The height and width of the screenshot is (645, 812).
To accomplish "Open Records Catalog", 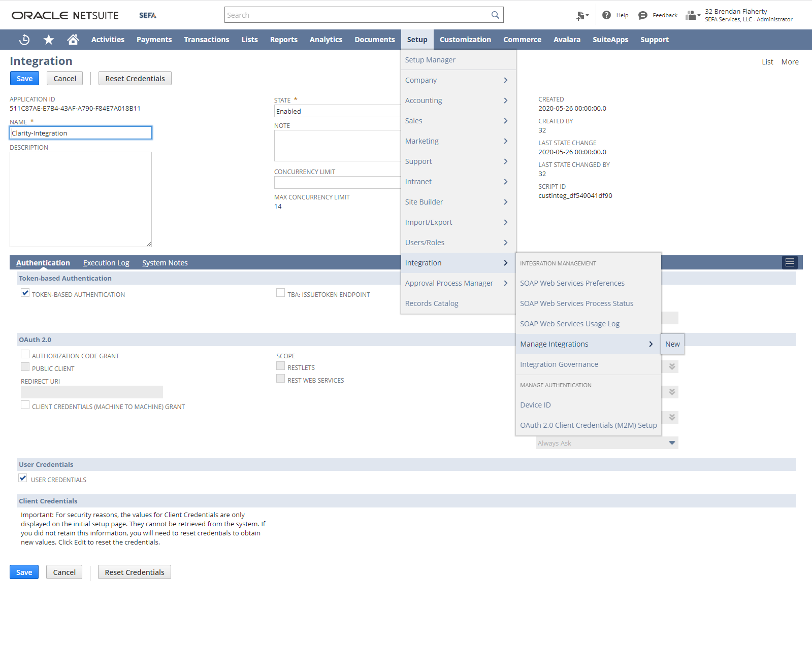I will click(458, 303).
